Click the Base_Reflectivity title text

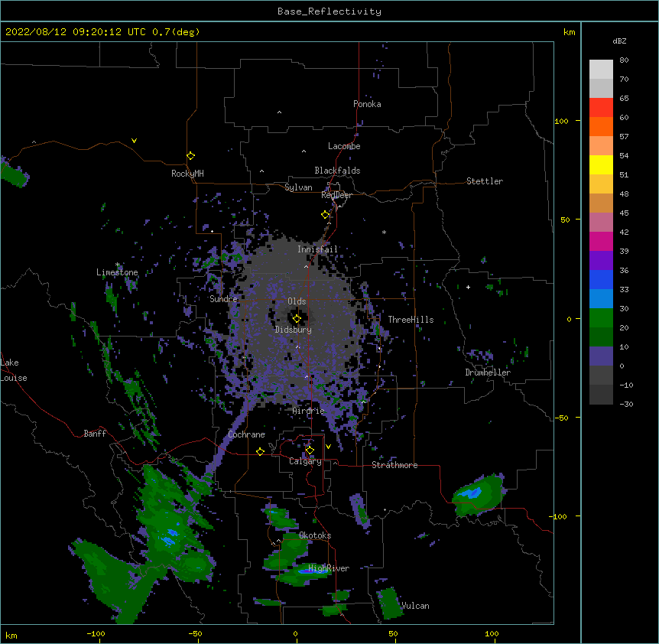329,11
